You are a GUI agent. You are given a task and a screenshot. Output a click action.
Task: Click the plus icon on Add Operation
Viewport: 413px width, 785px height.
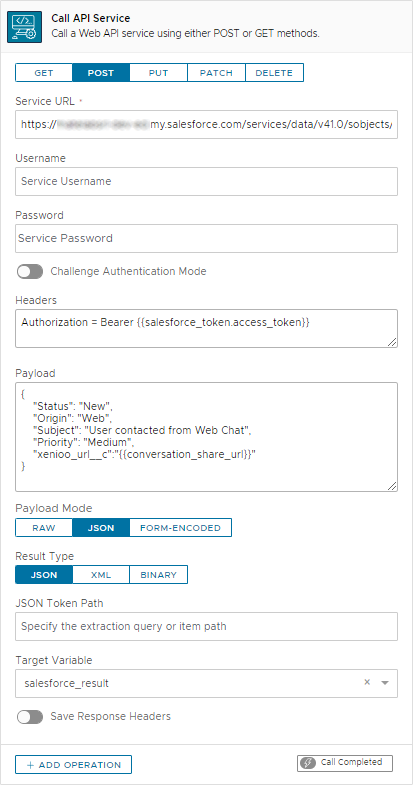point(31,765)
